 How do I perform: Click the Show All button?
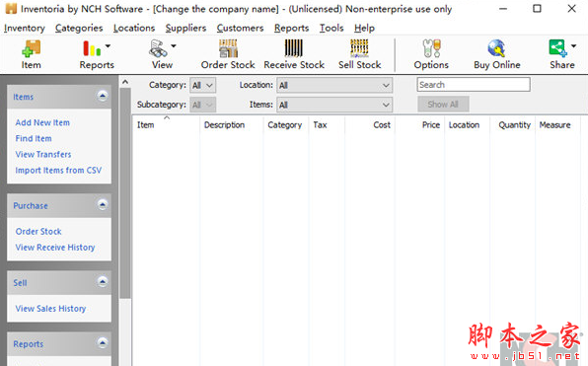(x=443, y=105)
